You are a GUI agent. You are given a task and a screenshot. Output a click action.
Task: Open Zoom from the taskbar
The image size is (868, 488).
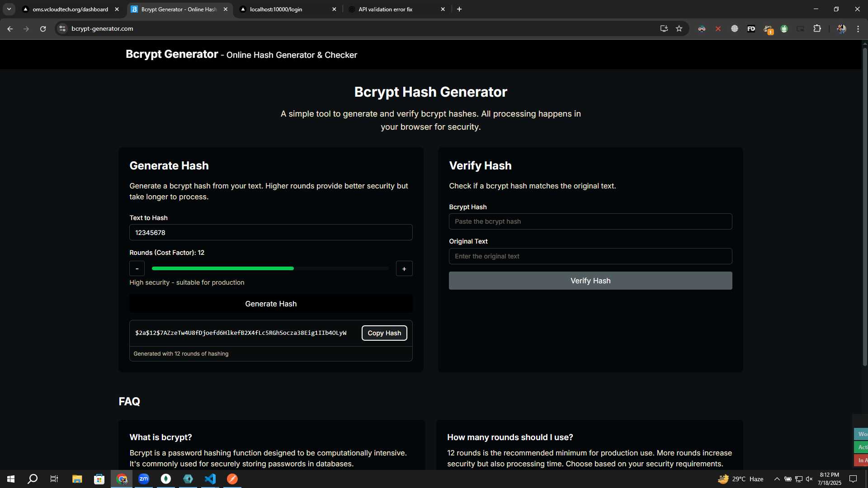pyautogui.click(x=144, y=479)
